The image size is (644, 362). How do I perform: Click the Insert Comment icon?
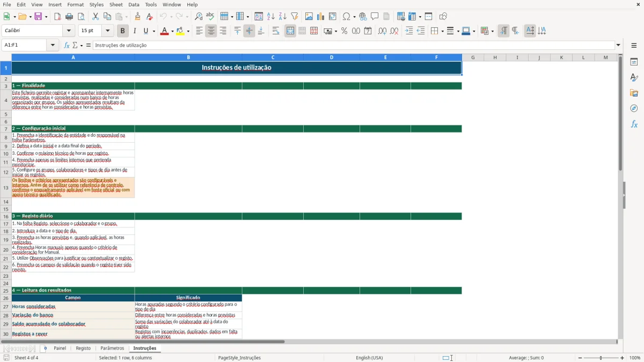pos(375,17)
